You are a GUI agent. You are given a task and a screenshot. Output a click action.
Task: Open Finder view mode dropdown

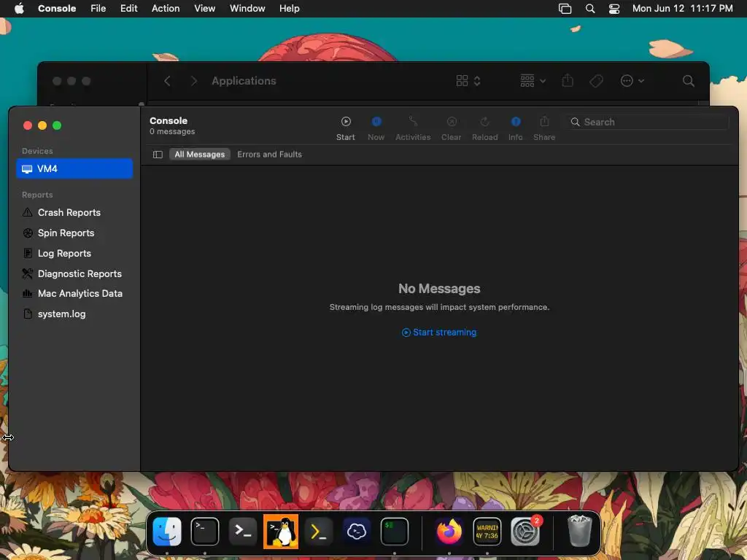coord(468,81)
